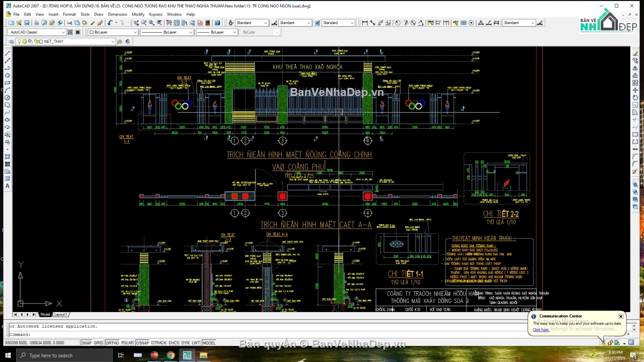Open the Format menu
Image resolution: width=644 pixels, height=362 pixels.
tap(69, 14)
